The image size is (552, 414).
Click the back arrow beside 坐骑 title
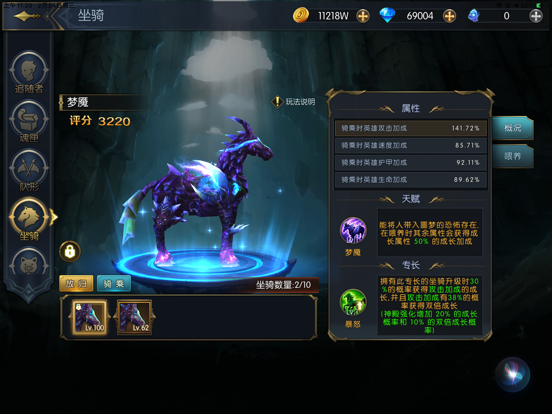(x=27, y=16)
